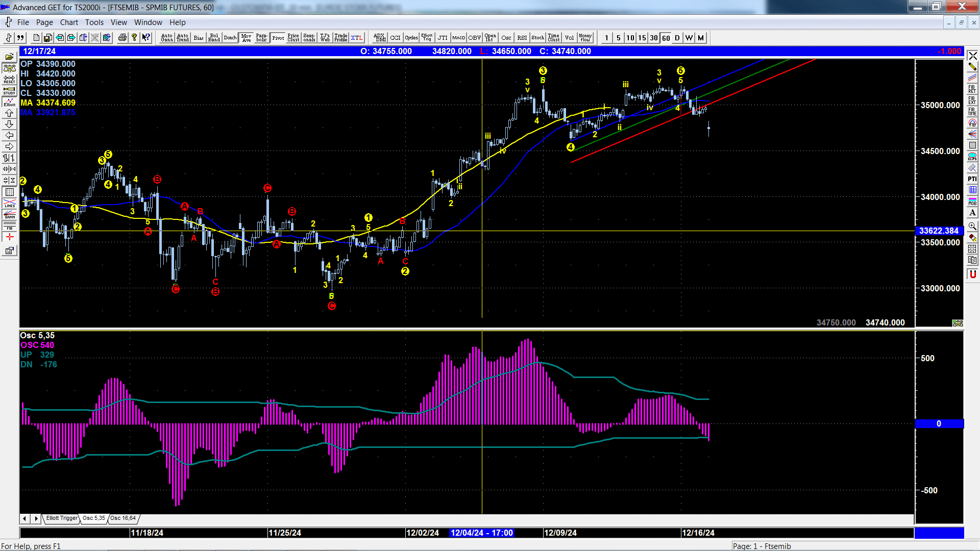Toggle the Osc indicator button
Image resolution: width=980 pixels, height=551 pixels.
(506, 38)
